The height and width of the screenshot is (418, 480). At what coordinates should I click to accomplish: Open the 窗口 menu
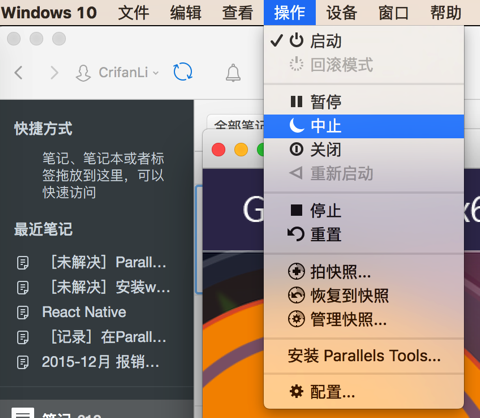click(393, 13)
